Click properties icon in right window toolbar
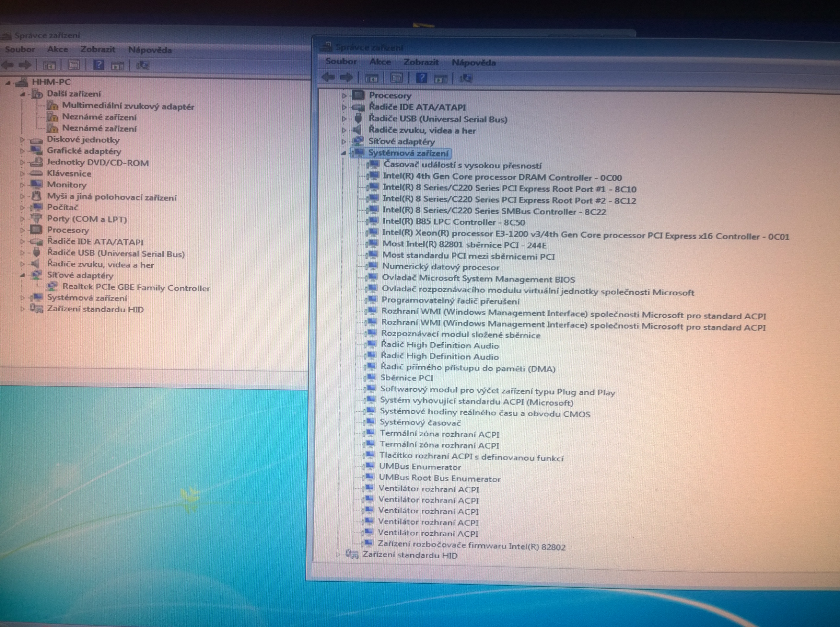Image resolution: width=840 pixels, height=627 pixels. coord(396,78)
